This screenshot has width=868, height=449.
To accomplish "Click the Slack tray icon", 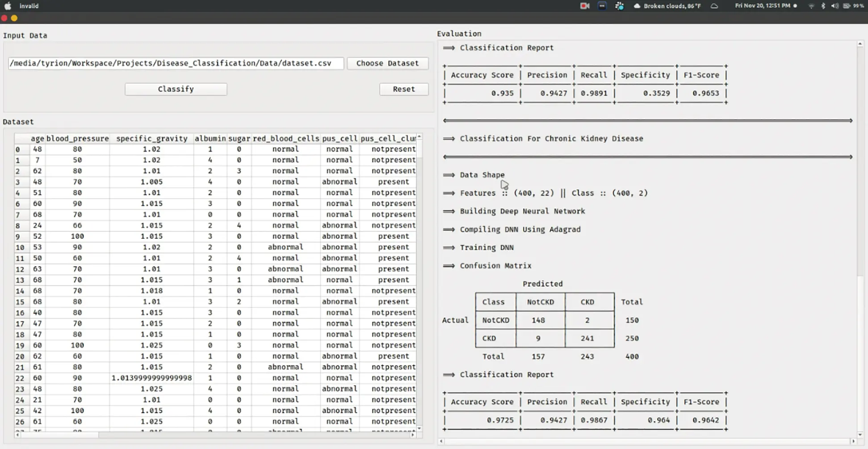I will (x=619, y=6).
